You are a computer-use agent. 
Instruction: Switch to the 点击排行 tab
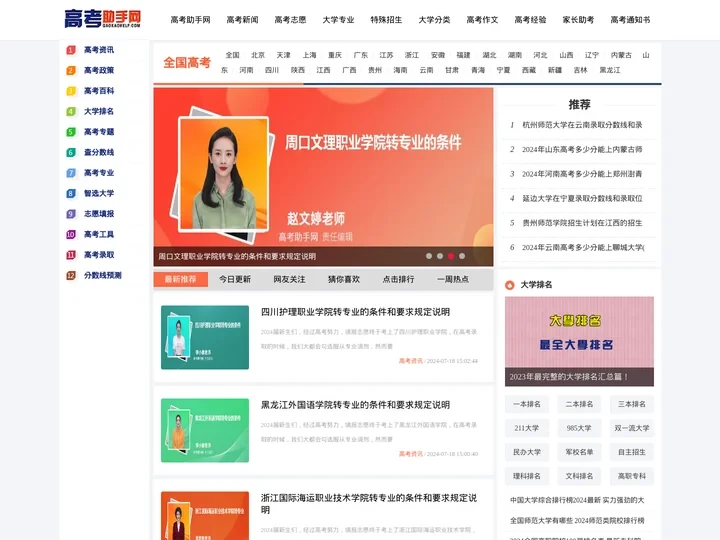[399, 279]
